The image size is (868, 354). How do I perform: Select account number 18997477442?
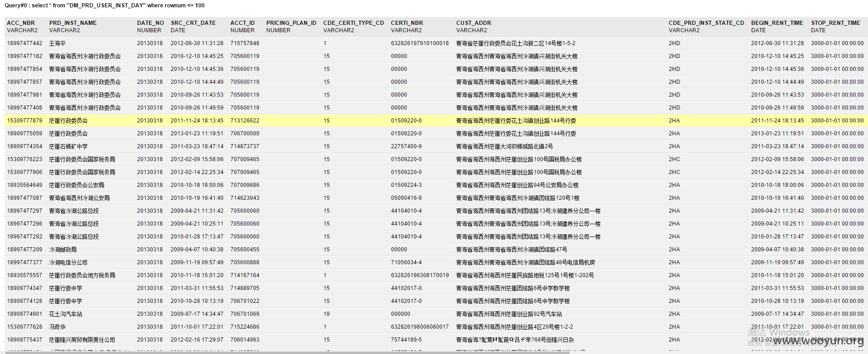click(24, 43)
